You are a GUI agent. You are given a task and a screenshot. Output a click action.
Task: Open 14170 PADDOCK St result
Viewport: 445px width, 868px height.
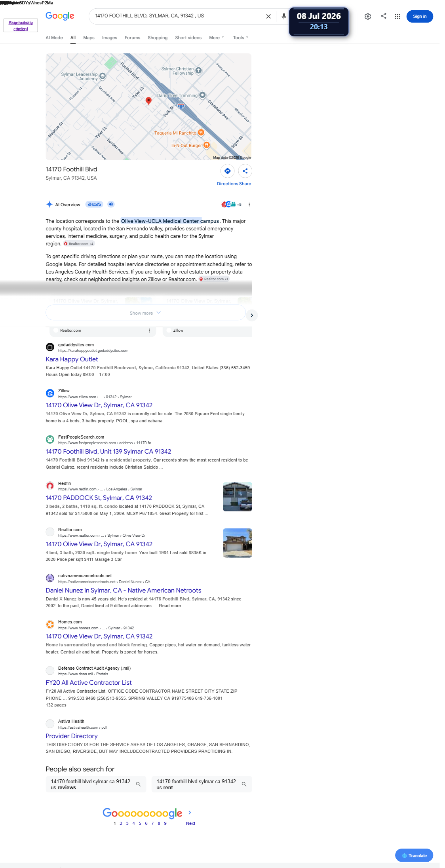[x=99, y=498]
